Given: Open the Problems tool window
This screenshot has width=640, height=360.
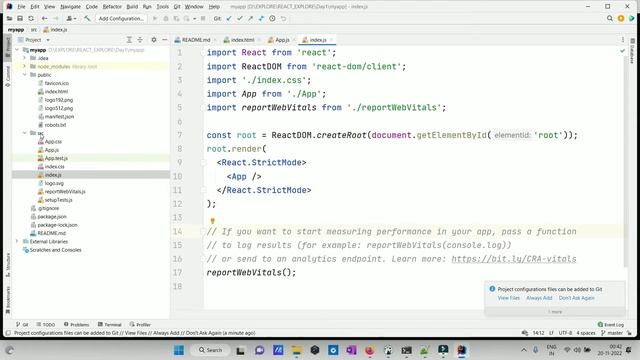Looking at the screenshot, I should [76, 324].
